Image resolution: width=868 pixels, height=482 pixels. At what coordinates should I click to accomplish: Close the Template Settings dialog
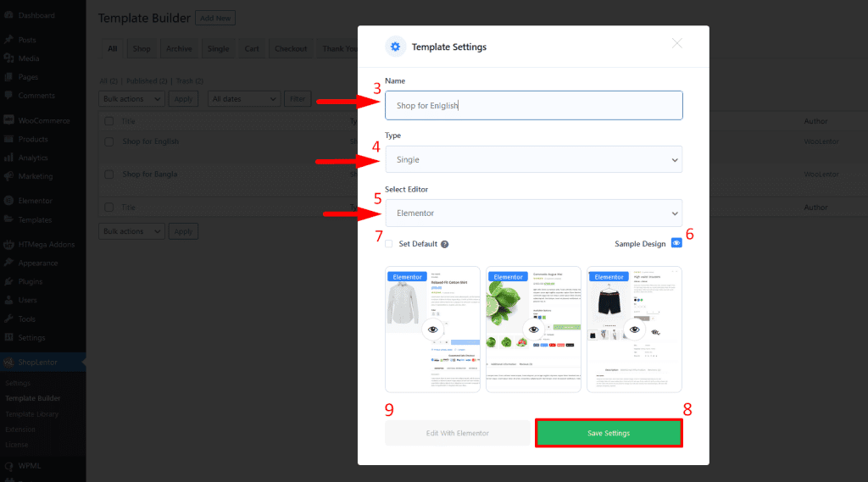coord(676,44)
